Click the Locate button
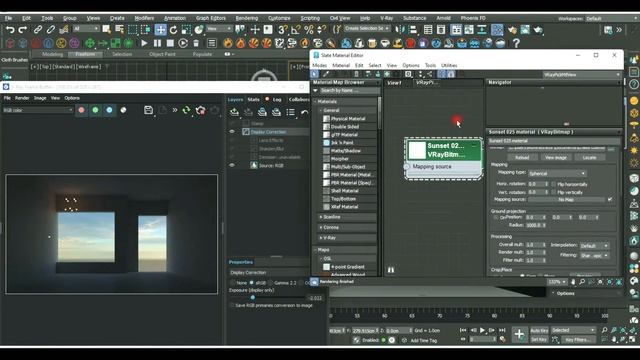640x360 pixels. click(x=589, y=157)
